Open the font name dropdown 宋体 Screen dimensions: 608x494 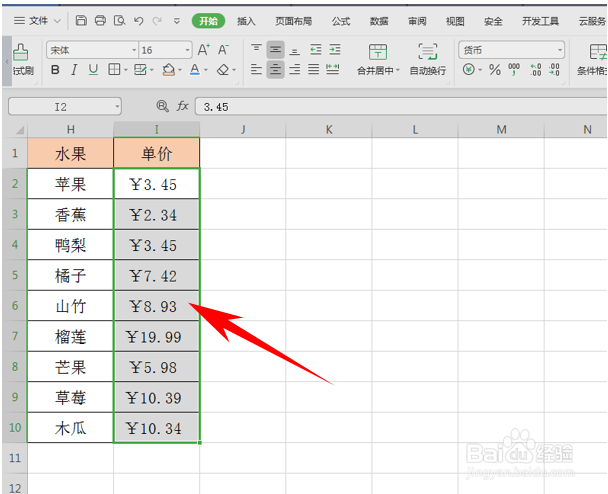pos(134,50)
